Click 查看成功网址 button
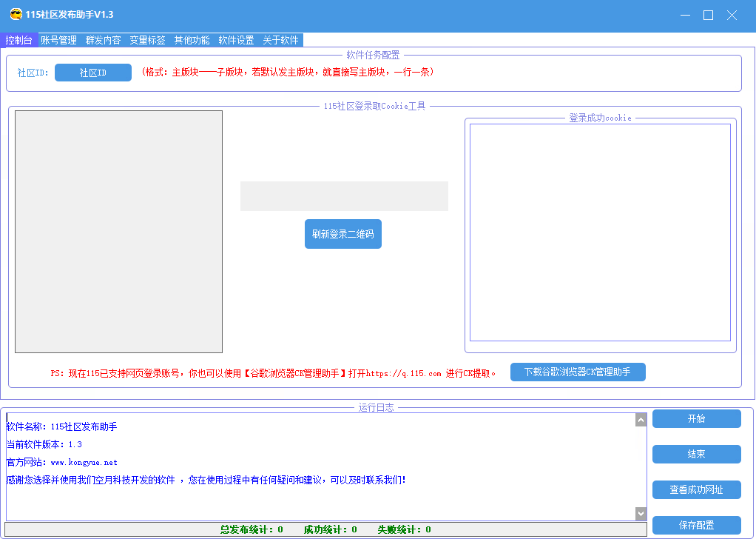The width and height of the screenshot is (756, 539). point(696,490)
